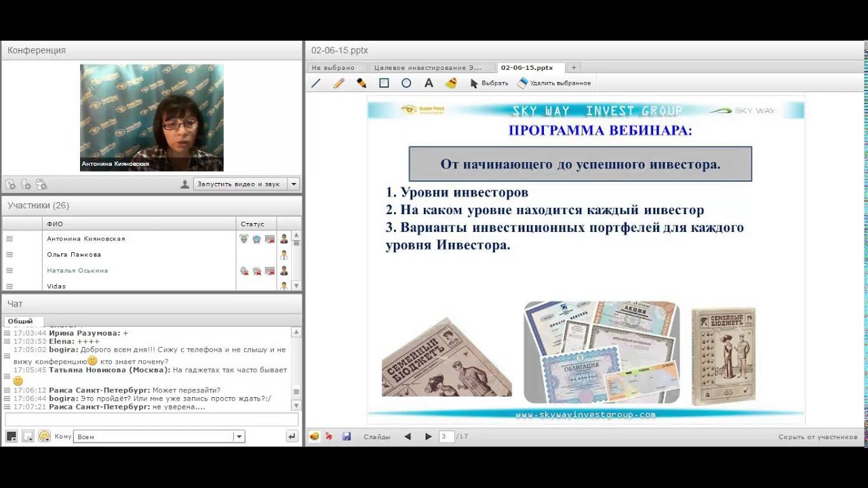Screen dimensions: 868x488
Task: Select the Ellipse shape tool
Action: 406,83
